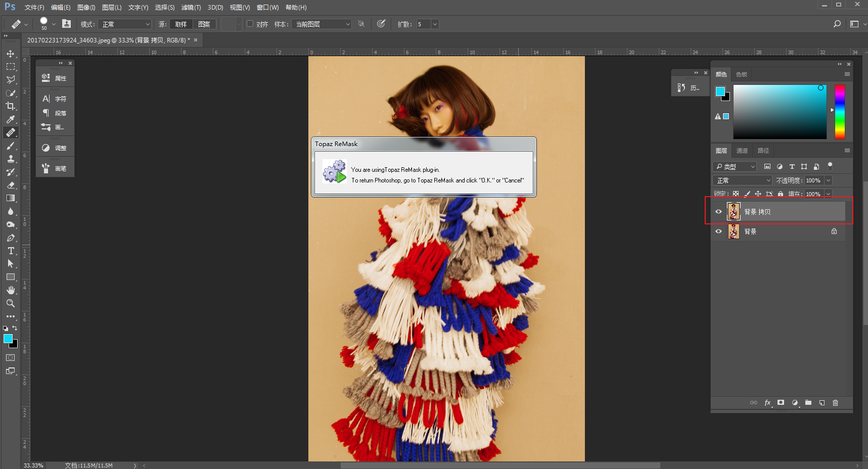Click the 取样 source button
The height and width of the screenshot is (469, 868).
tap(181, 24)
